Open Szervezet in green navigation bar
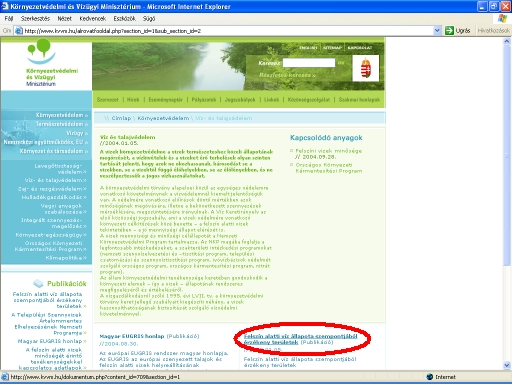Viewport: 512px width, 384px height. click(108, 100)
